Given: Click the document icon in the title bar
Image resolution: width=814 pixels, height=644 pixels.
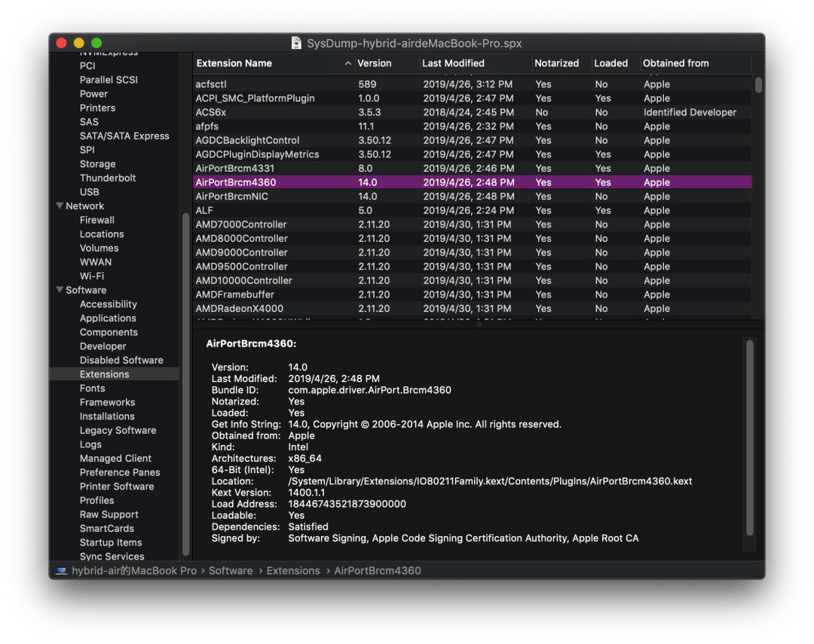Looking at the screenshot, I should pyautogui.click(x=296, y=43).
